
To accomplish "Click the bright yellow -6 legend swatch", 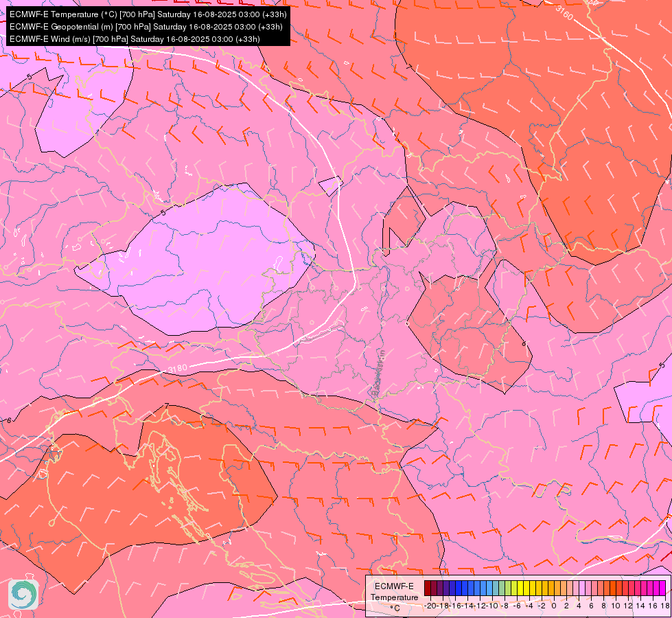I will click(x=520, y=588).
